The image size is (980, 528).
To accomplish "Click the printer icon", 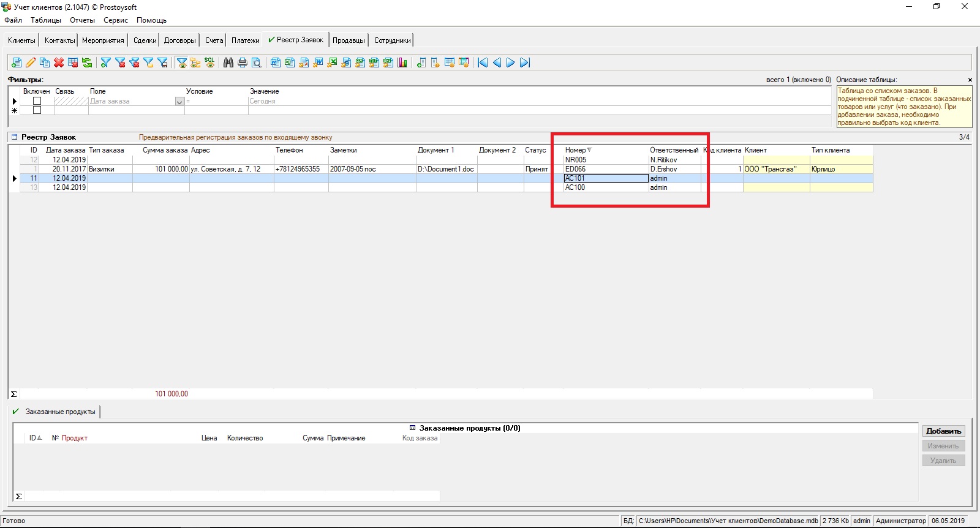I will click(243, 62).
